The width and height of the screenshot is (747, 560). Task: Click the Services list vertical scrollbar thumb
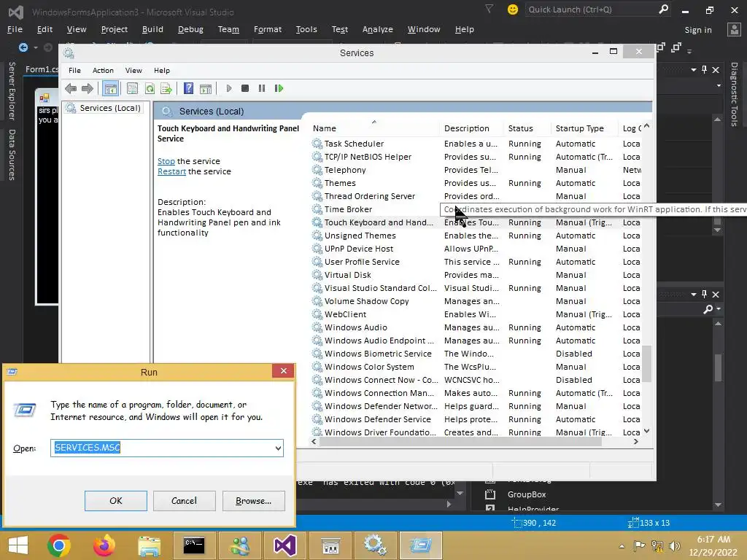(x=646, y=364)
